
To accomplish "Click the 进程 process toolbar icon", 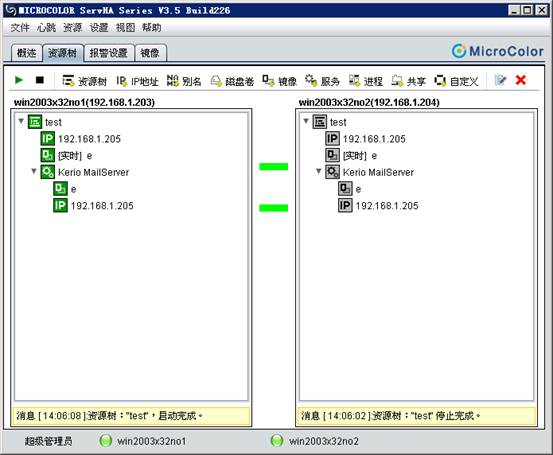I will click(x=366, y=81).
